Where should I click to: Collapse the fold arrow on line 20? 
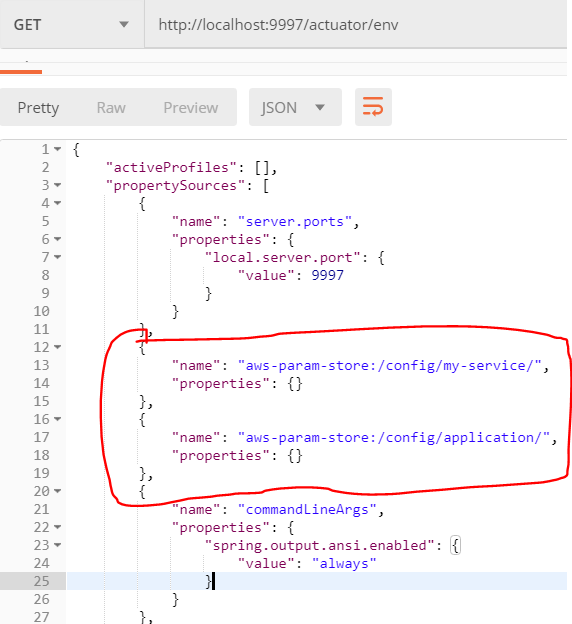pyautogui.click(x=58, y=491)
